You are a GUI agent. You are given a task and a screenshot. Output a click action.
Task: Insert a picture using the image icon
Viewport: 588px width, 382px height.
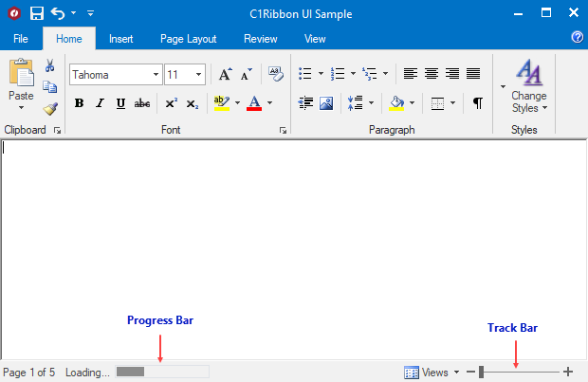click(326, 103)
